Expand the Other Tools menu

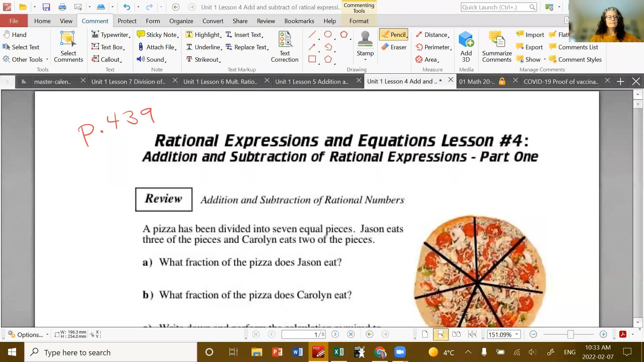(25, 59)
